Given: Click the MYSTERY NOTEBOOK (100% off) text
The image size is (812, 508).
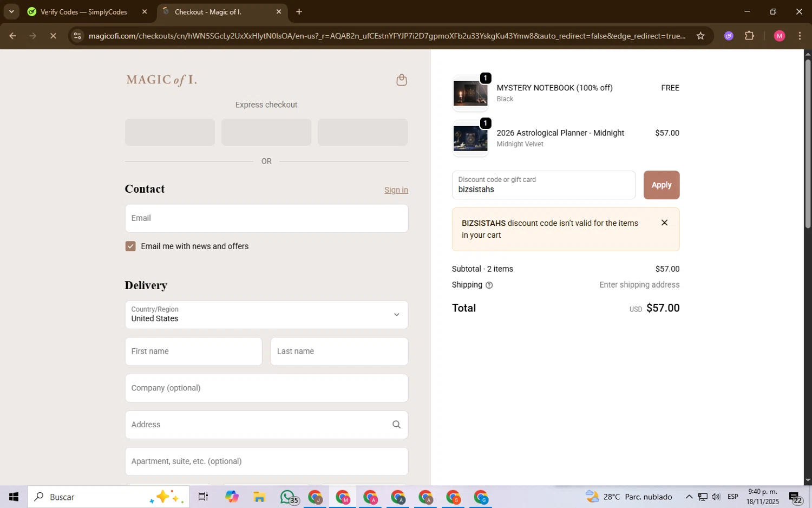Looking at the screenshot, I should 554,88.
